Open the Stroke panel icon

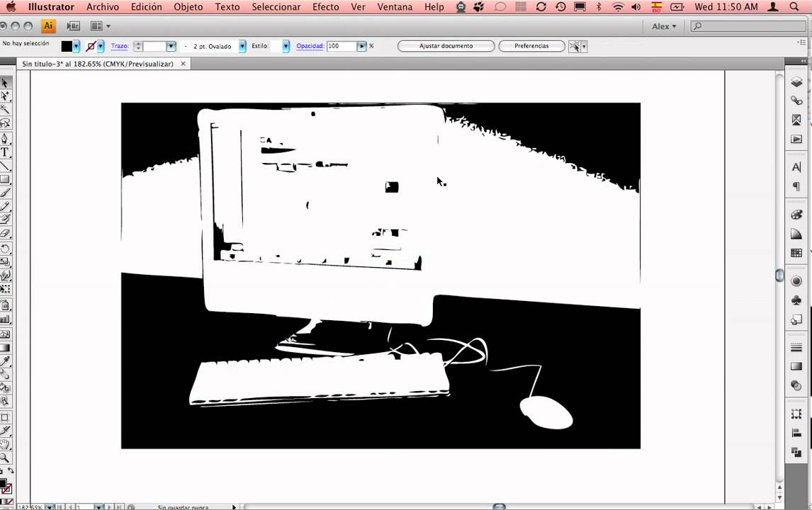tap(796, 347)
